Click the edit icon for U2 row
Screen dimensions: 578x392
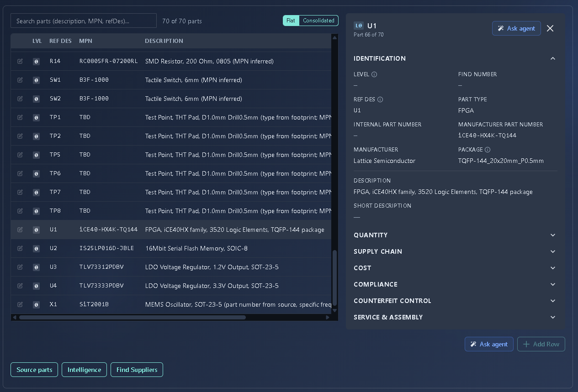[20, 248]
